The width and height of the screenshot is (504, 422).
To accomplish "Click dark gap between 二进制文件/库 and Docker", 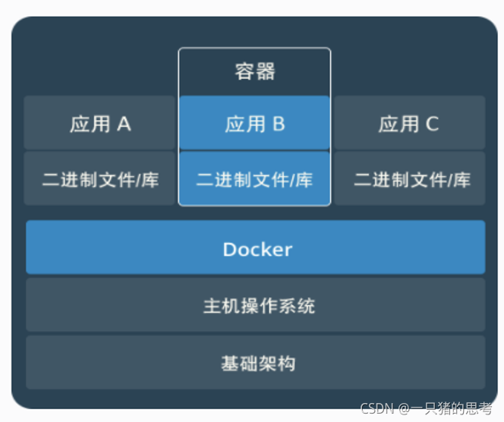I will click(256, 213).
